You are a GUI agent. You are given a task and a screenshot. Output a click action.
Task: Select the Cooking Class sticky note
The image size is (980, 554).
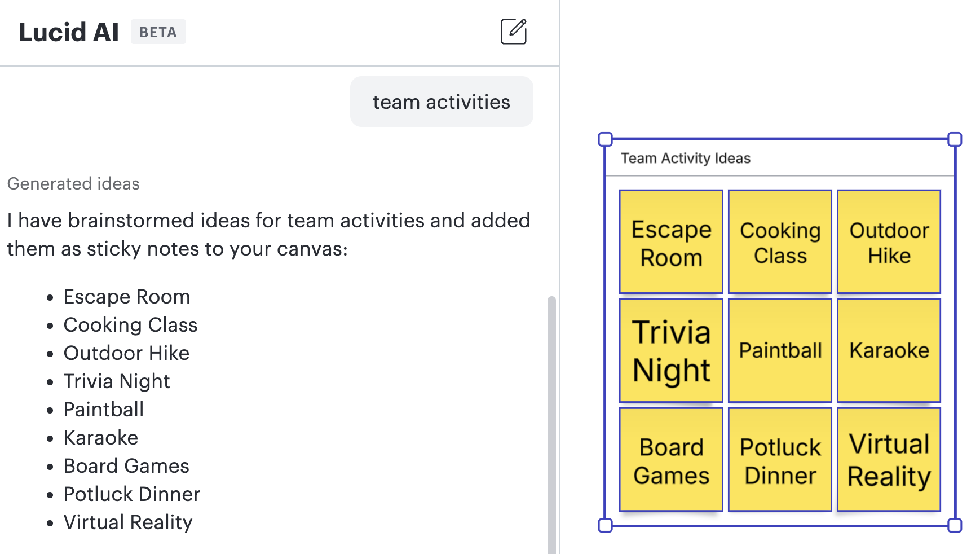780,242
